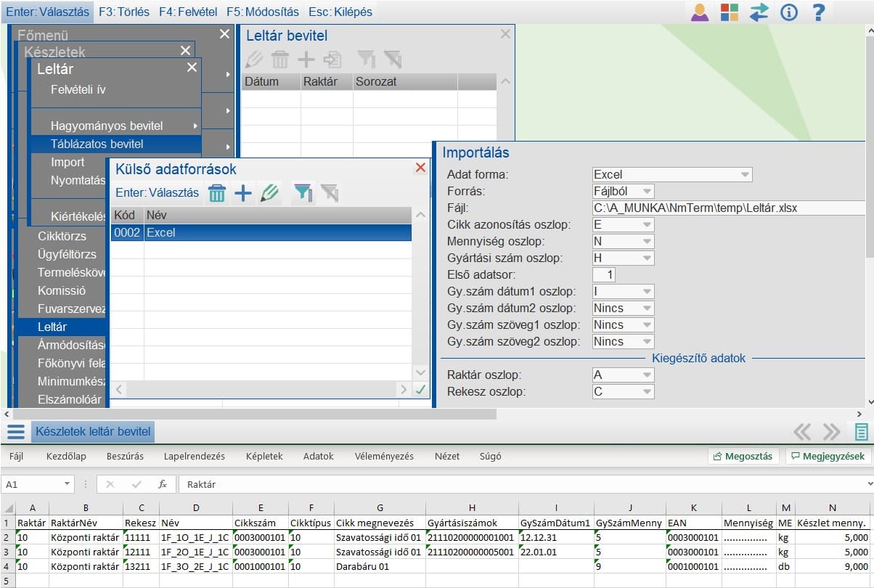Click the Fájl path input field
This screenshot has height=588, width=874.
tap(726, 208)
